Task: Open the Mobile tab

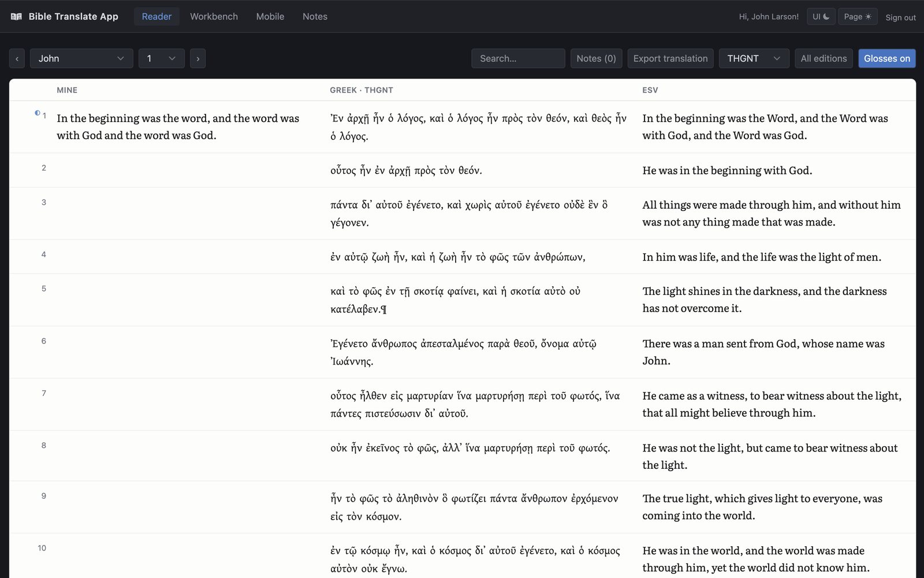Action: [x=270, y=17]
